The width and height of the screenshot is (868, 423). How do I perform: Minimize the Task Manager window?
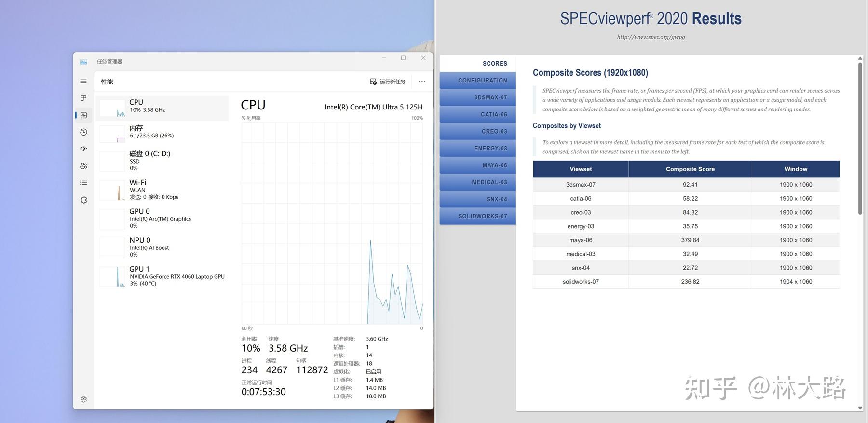pyautogui.click(x=384, y=58)
